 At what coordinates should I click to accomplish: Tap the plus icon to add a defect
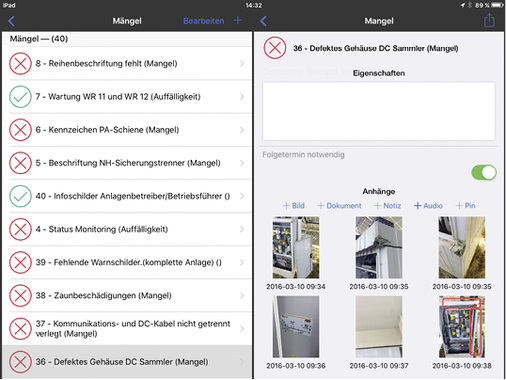pyautogui.click(x=238, y=21)
